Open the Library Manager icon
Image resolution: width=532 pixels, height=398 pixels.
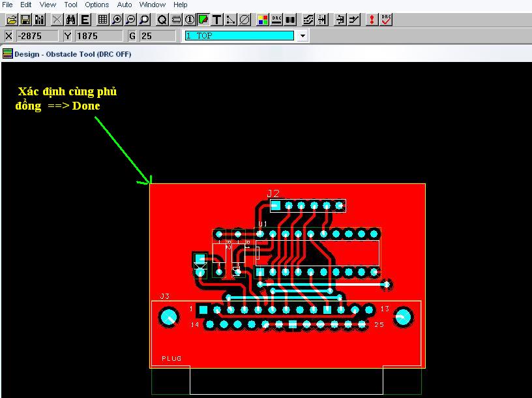[x=40, y=20]
